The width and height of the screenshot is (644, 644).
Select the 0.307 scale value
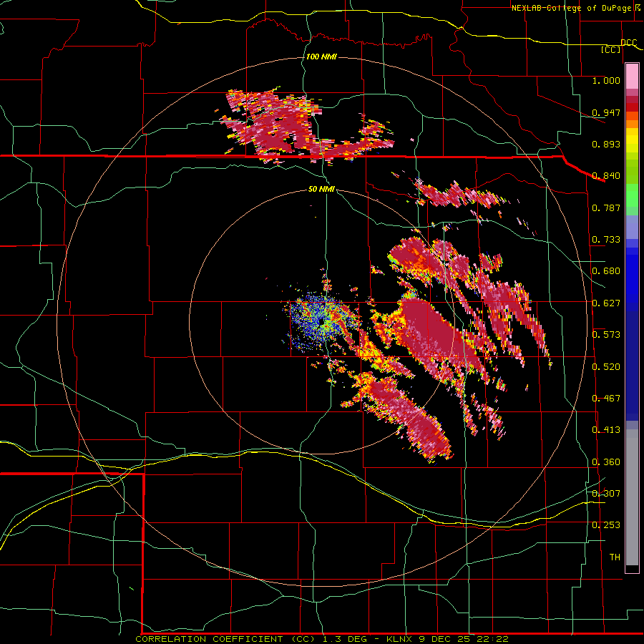pos(606,494)
